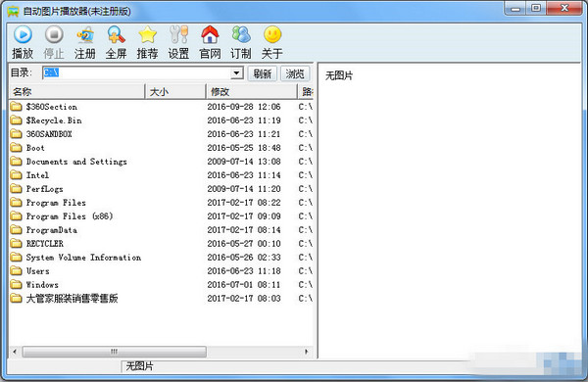Click the partially visible 路径 column header
This screenshot has height=382, width=588.
306,91
